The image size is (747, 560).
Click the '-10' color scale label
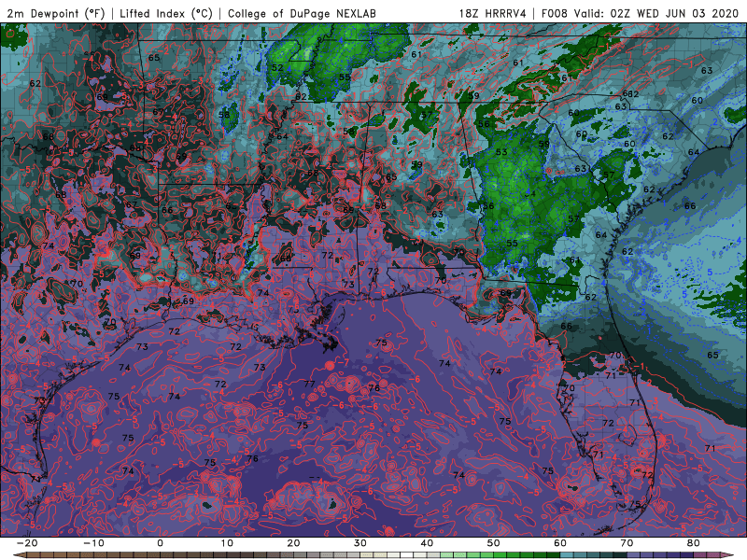tap(93, 543)
